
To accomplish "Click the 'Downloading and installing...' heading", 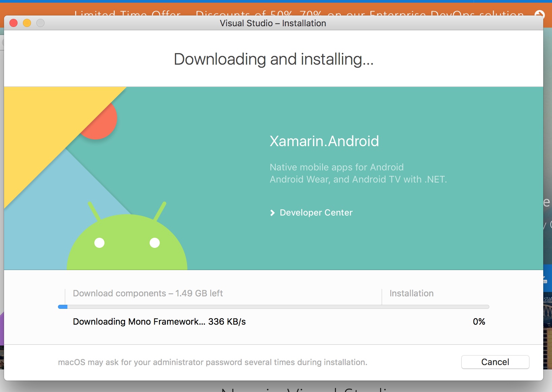I will pos(274,59).
